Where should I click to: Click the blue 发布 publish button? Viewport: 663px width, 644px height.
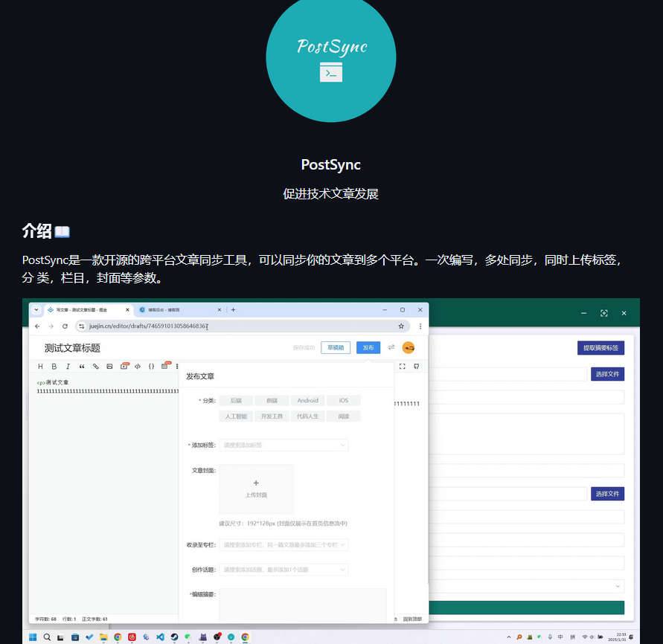[368, 347]
